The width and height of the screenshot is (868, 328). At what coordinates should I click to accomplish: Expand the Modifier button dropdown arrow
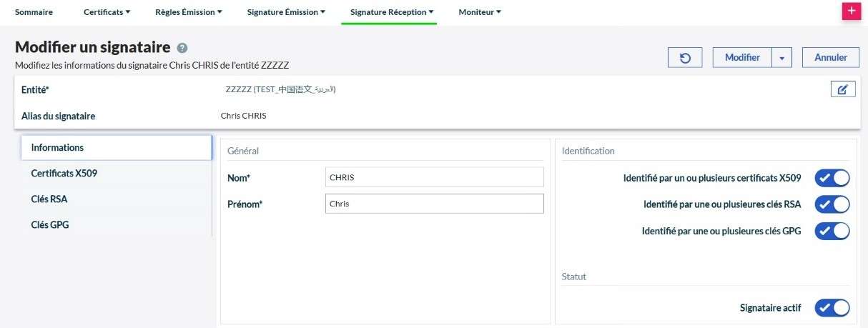pyautogui.click(x=782, y=58)
